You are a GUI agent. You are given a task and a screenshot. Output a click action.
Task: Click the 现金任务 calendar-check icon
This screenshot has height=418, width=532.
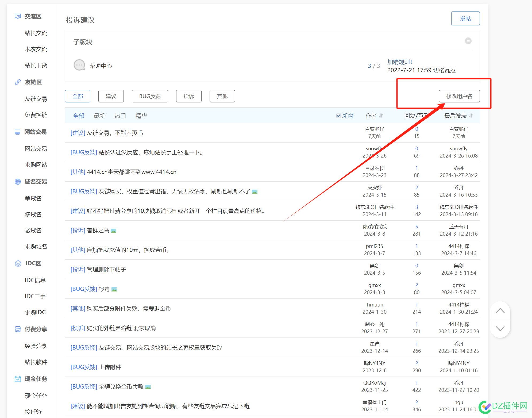(x=18, y=379)
